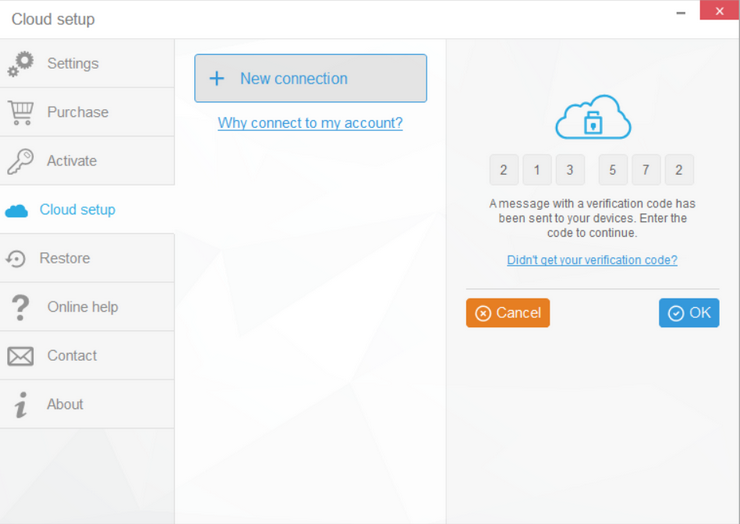The image size is (740, 524).
Task: Open the Activate section
Action: (87, 161)
